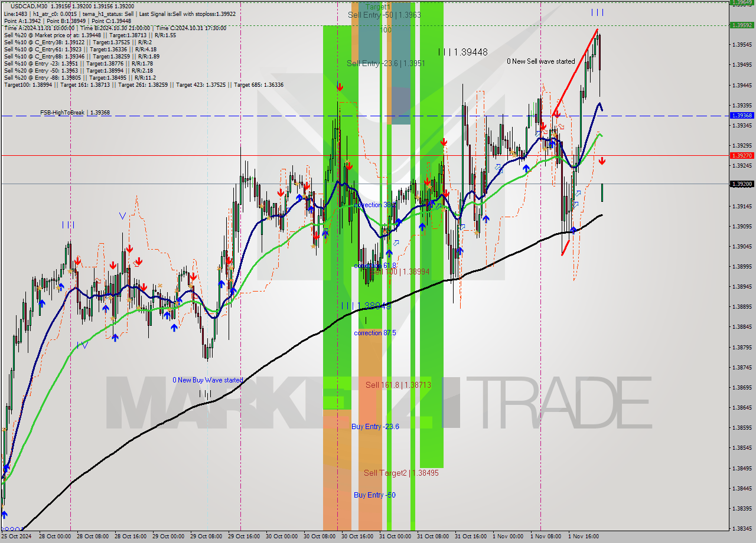The height and width of the screenshot is (543, 756).
Task: Select the 'Point A:1.3942' header line
Action: point(67,21)
